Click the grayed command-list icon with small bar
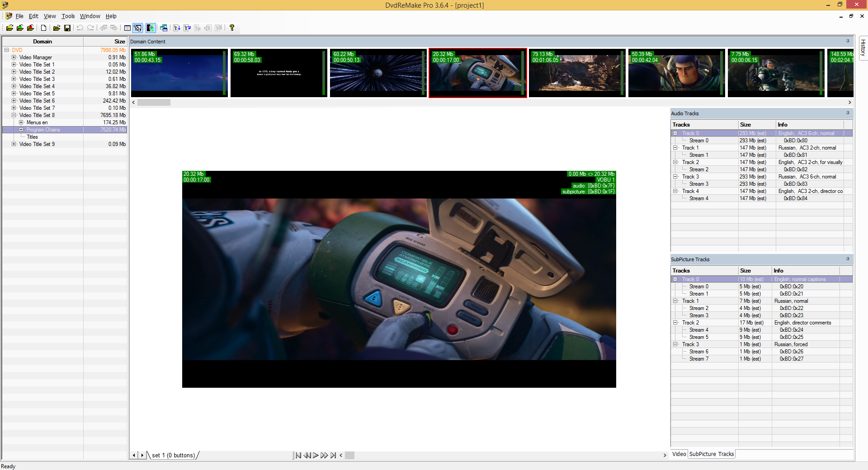This screenshot has width=868, height=470. (x=198, y=28)
